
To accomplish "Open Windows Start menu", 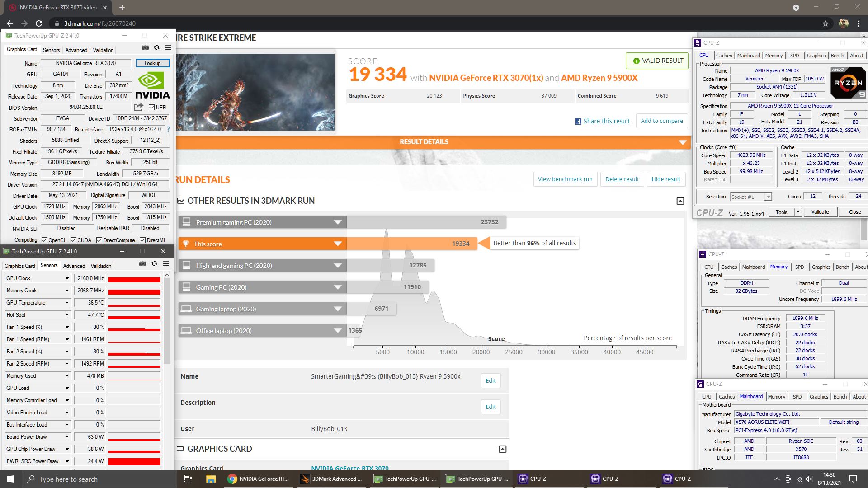I will pyautogui.click(x=11, y=479).
